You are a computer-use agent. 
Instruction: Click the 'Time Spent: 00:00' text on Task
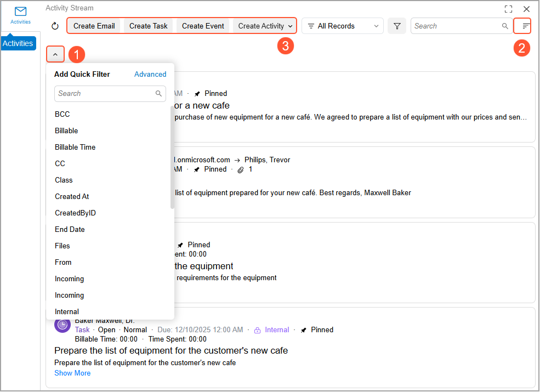coord(178,339)
